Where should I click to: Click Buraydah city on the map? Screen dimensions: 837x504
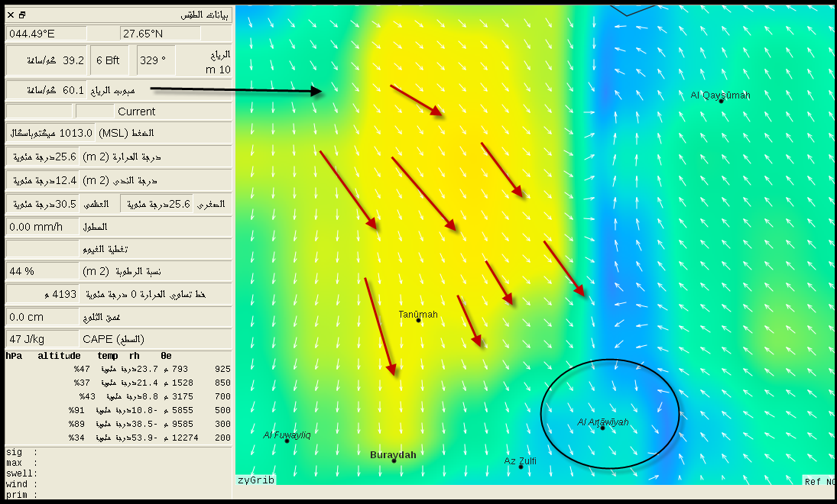[x=393, y=455]
